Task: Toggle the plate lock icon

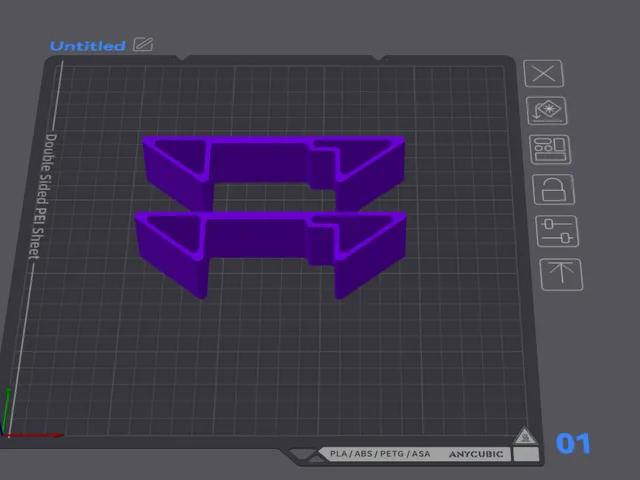Action: 554,190
